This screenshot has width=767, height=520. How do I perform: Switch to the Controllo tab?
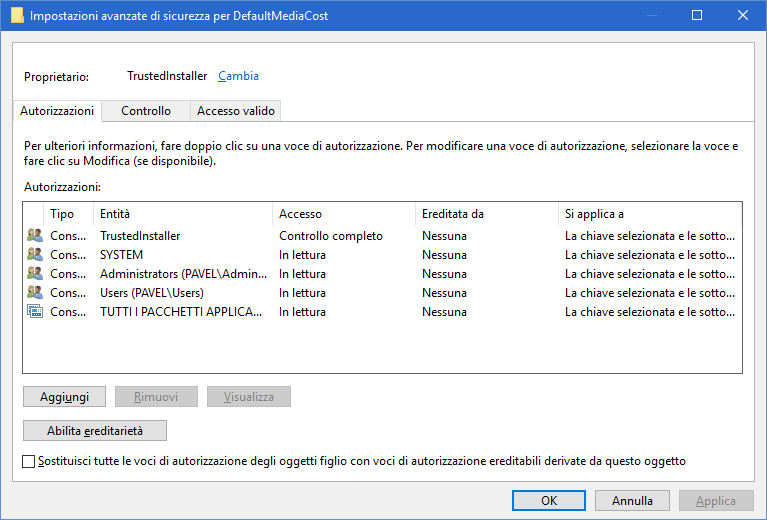tap(146, 111)
